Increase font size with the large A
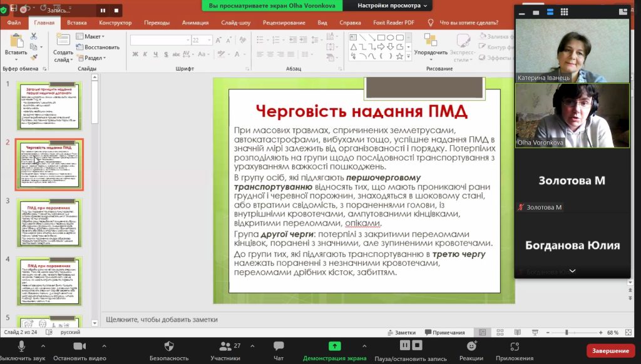Screen dimensions: 641x364 tap(218, 39)
